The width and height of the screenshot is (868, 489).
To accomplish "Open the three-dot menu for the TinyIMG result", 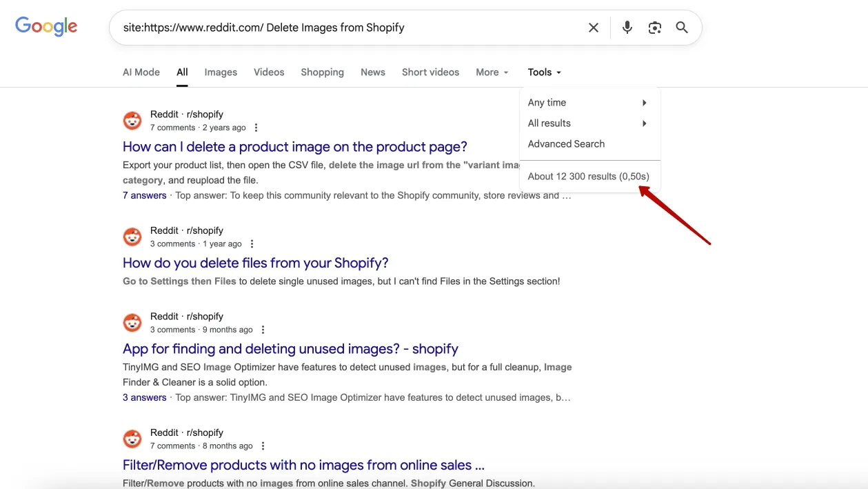I will [263, 329].
